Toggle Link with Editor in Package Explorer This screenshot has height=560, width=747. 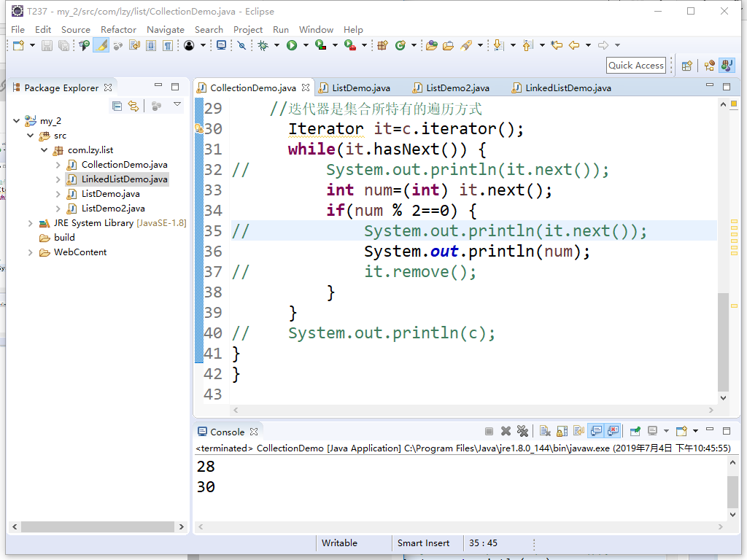coord(133,106)
